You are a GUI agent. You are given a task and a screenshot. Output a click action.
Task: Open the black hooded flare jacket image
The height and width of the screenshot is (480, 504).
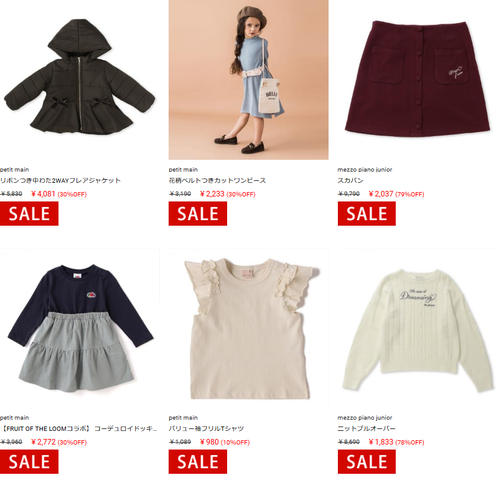[x=80, y=80]
